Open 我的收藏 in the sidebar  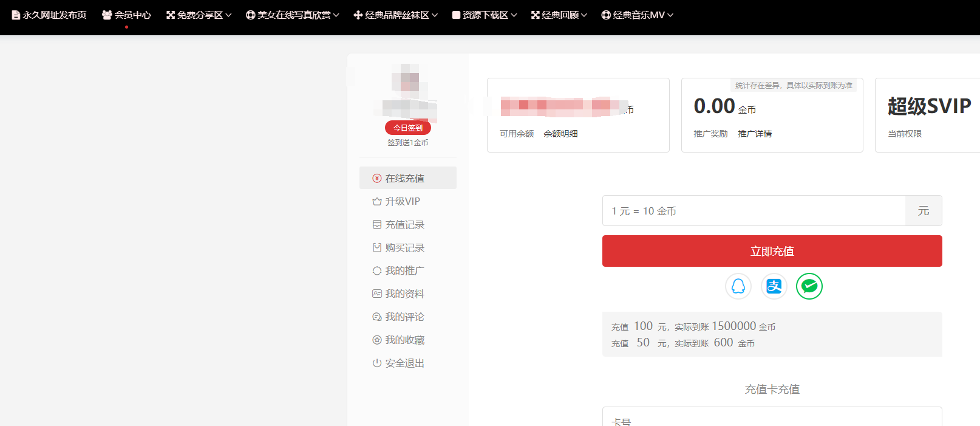[x=408, y=340]
